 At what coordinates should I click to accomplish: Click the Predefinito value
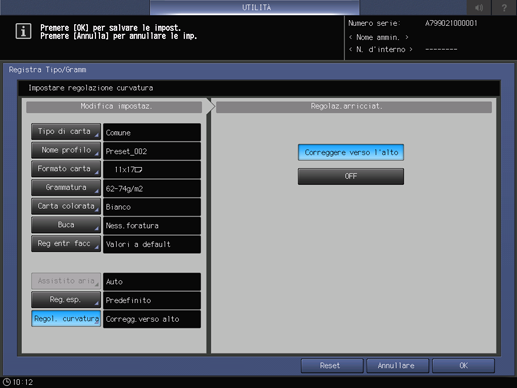pyautogui.click(x=152, y=300)
